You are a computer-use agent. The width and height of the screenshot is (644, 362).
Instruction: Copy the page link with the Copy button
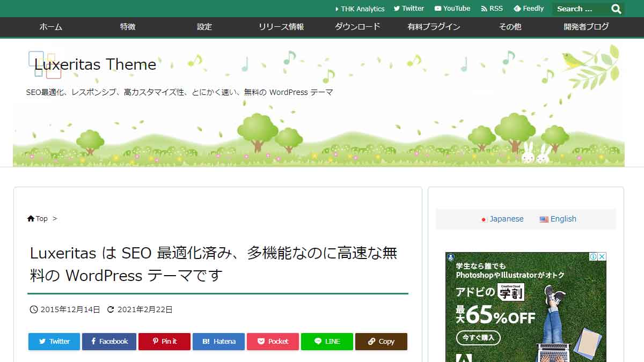tap(381, 342)
